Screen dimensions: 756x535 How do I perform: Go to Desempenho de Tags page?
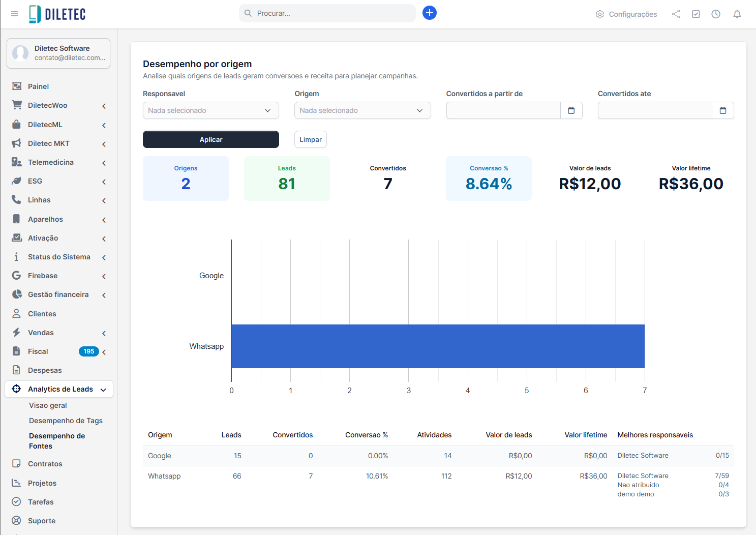pyautogui.click(x=66, y=421)
